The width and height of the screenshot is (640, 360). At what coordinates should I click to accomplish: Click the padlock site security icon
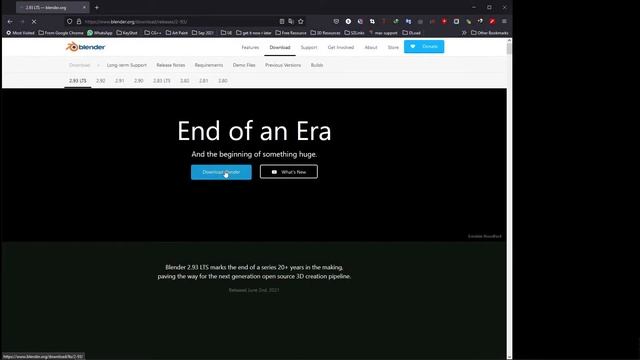(79, 21)
